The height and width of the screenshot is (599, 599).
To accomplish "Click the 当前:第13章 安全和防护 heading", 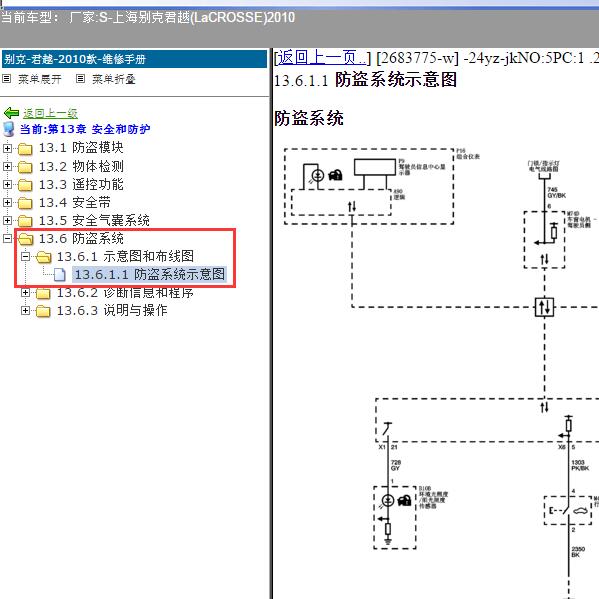I will [x=85, y=129].
